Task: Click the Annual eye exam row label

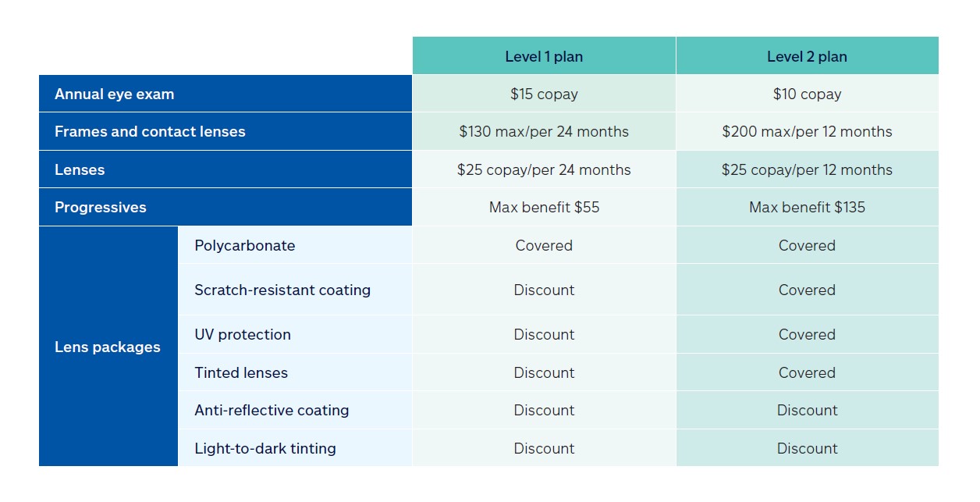Action: tap(225, 94)
